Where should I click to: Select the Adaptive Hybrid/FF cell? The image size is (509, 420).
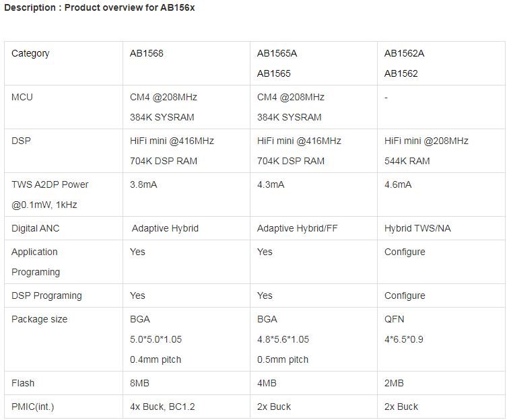click(297, 229)
